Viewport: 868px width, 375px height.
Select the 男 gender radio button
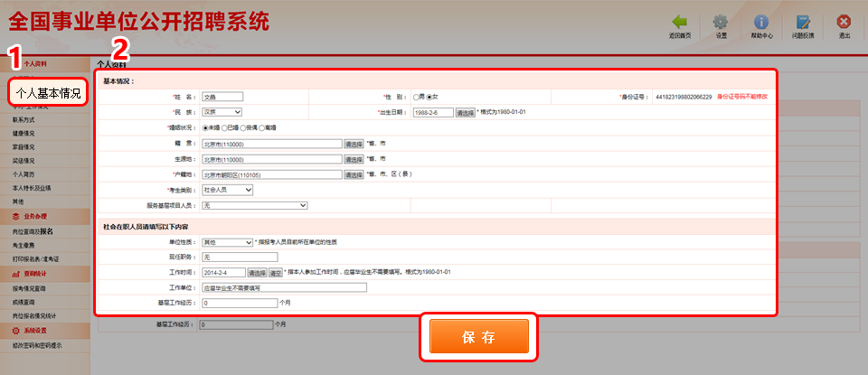click(415, 97)
